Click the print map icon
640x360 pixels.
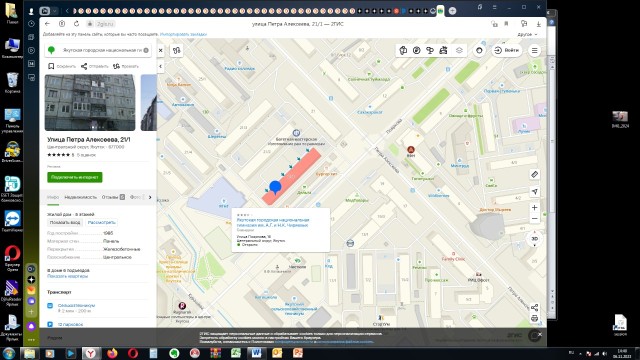(x=534, y=318)
